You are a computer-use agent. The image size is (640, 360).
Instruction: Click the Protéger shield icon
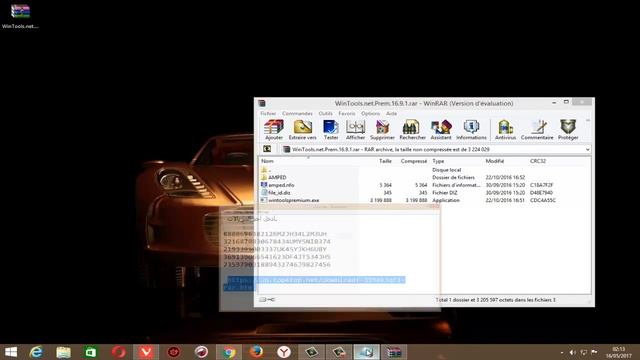[x=568, y=130]
